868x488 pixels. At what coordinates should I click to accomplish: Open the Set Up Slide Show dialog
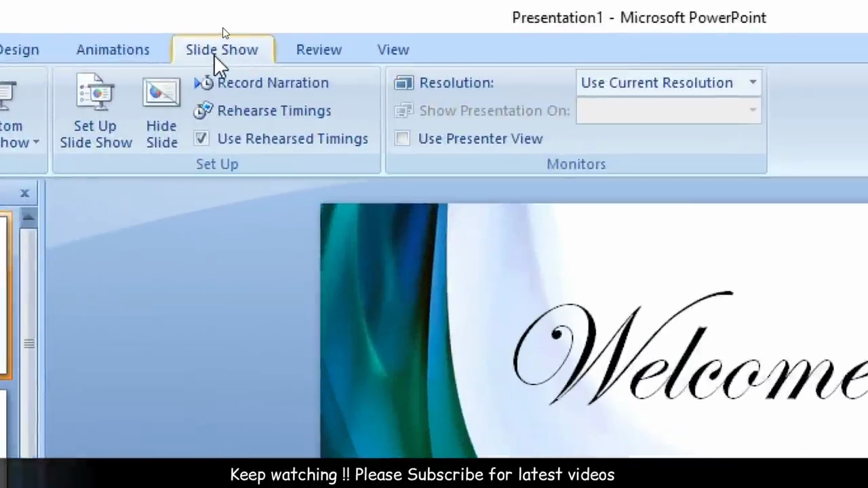[96, 111]
